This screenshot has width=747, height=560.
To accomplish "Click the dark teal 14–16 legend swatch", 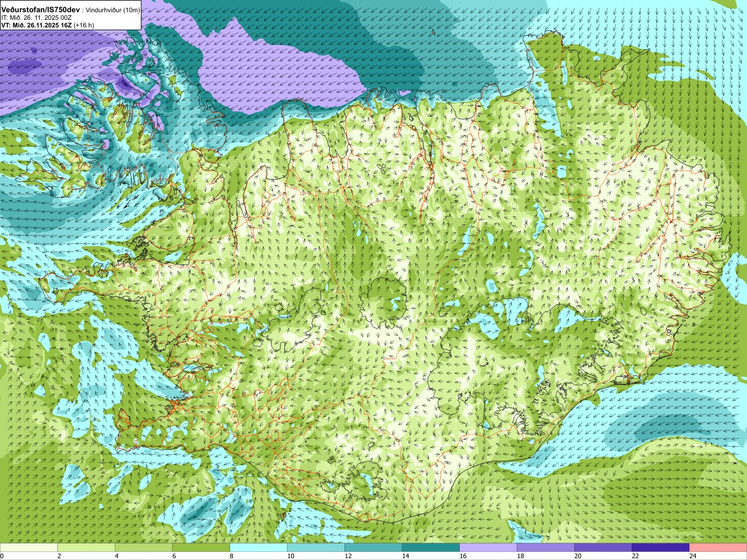I will pos(431,548).
